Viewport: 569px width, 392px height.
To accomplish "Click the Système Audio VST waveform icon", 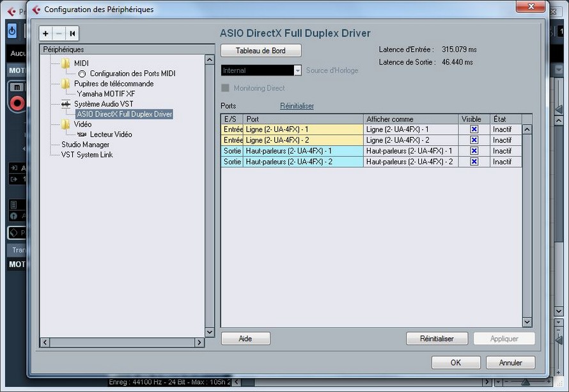I will coord(66,104).
